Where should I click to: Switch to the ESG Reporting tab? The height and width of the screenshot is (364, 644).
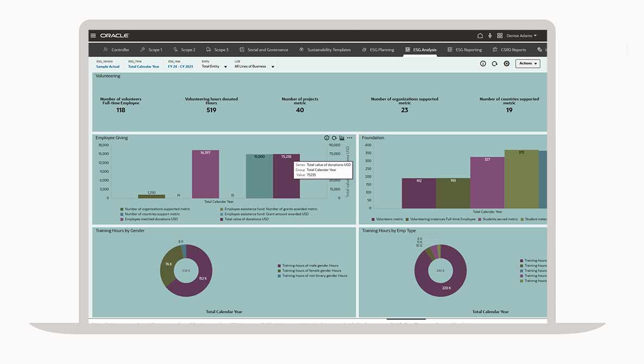pos(464,50)
